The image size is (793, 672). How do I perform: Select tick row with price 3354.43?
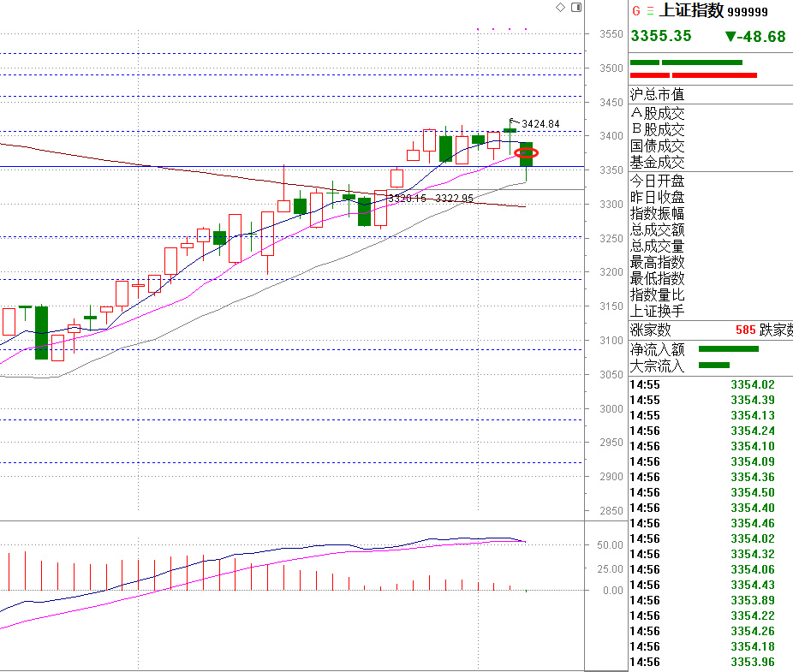pos(711,585)
